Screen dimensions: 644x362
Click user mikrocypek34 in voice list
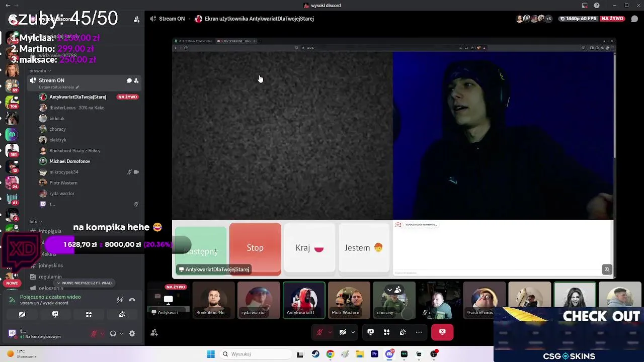[x=64, y=172]
